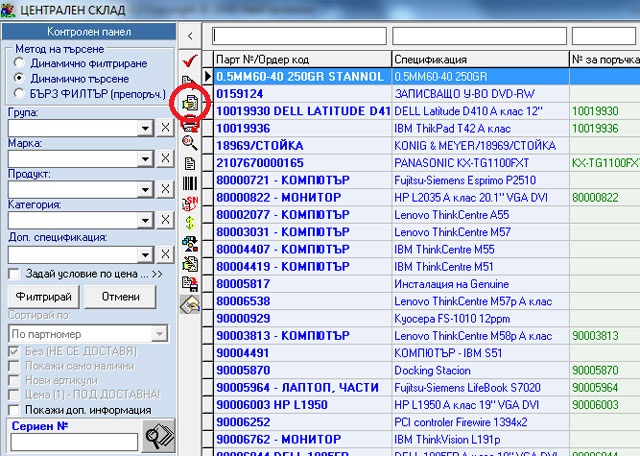Clear the Продукт field with X button

tap(165, 189)
